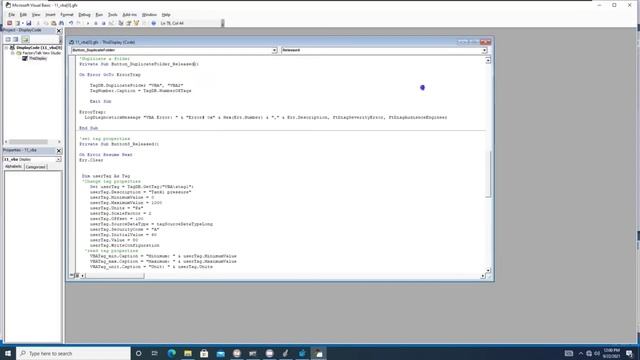The width and height of the screenshot is (640, 360).
Task: Open the Edit menu
Action: pyautogui.click(x=23, y=15)
